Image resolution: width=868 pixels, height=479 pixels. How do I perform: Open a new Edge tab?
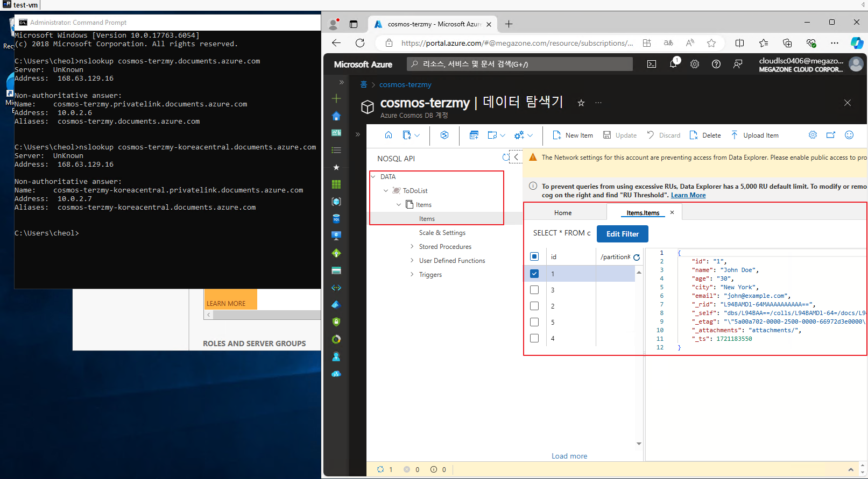pyautogui.click(x=509, y=24)
